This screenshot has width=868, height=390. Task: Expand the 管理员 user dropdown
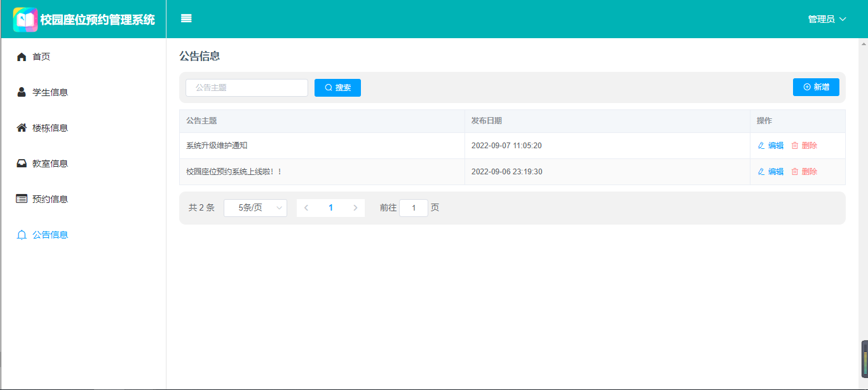click(827, 19)
